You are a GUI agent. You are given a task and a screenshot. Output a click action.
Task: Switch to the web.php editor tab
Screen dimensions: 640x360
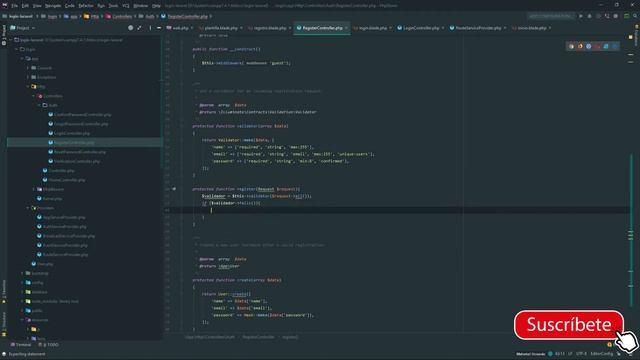tap(180, 28)
